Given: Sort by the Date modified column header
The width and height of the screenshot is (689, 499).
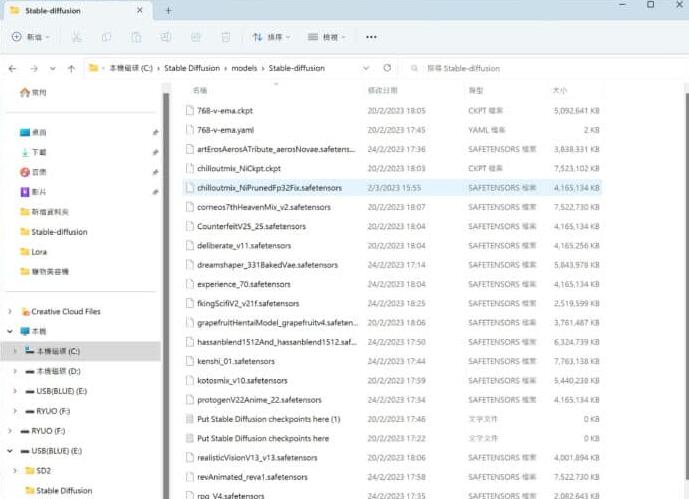Looking at the screenshot, I should [x=382, y=90].
